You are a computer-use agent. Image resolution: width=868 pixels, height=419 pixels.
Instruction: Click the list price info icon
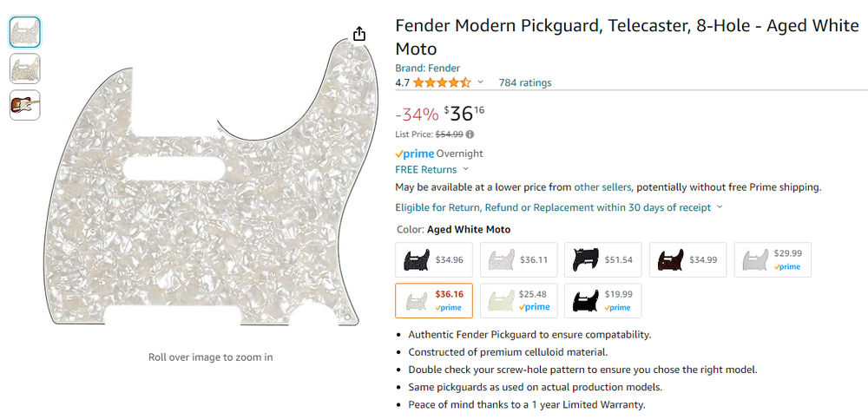pyautogui.click(x=470, y=134)
